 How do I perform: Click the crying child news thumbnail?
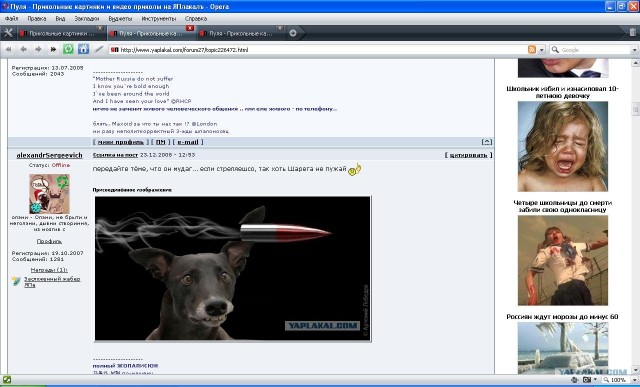[x=563, y=147]
